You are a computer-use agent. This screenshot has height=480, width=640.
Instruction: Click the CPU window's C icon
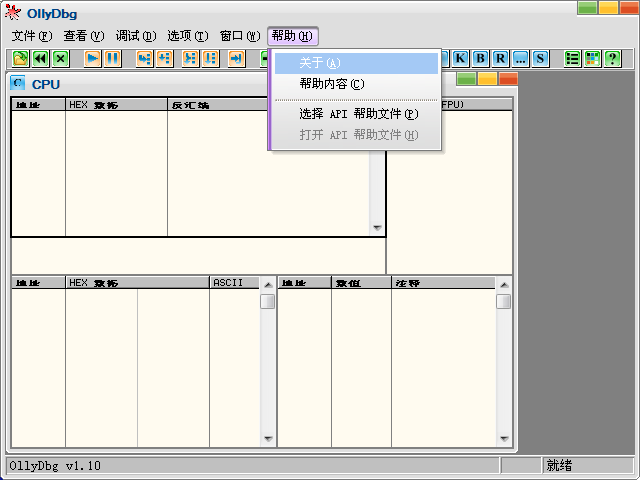(x=18, y=83)
